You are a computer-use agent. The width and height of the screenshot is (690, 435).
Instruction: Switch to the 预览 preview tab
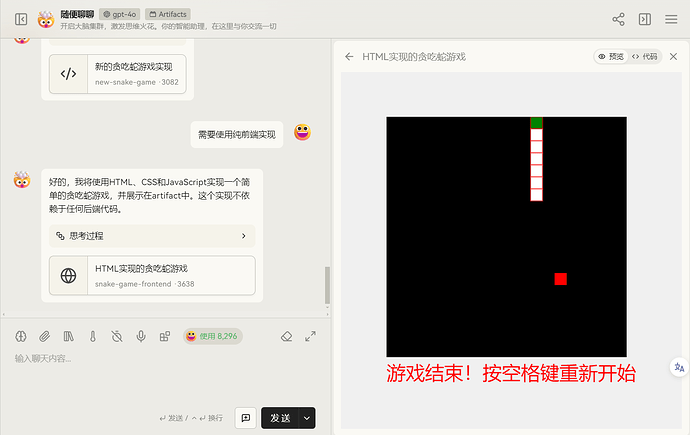611,56
